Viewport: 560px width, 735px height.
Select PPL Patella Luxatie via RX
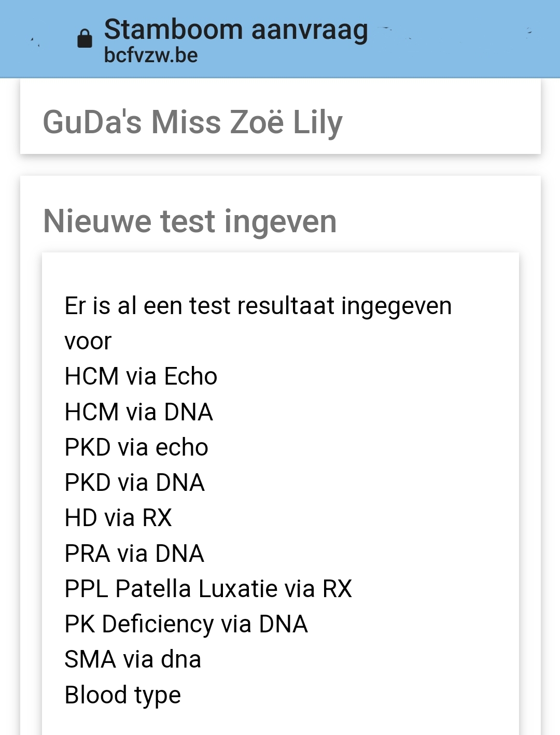[208, 589]
